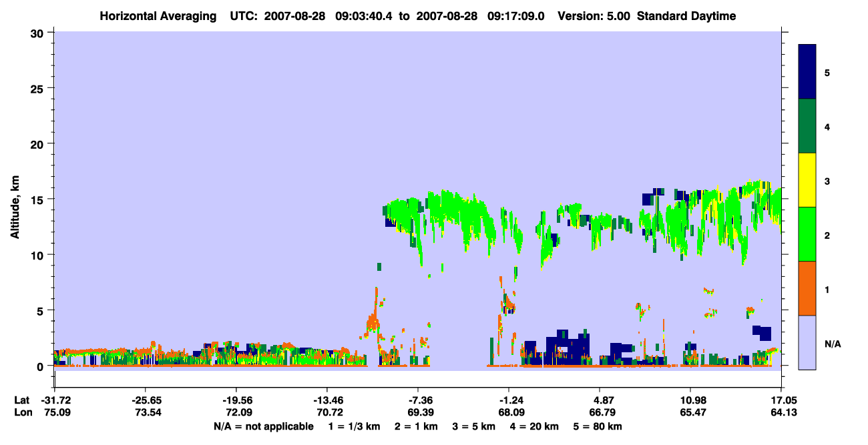Click the y-axis tick label 20
The height and width of the screenshot is (445, 868).
[39, 143]
